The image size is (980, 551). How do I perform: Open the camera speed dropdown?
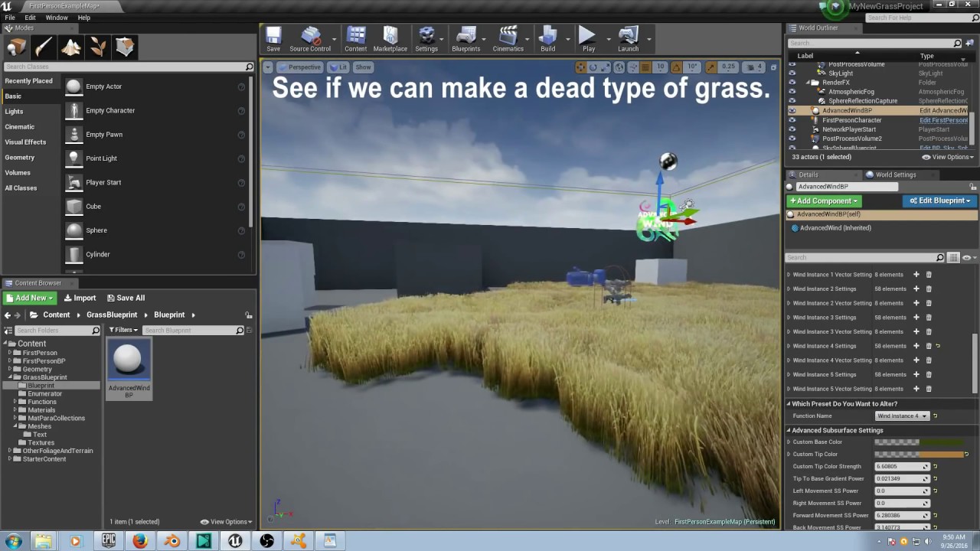754,67
